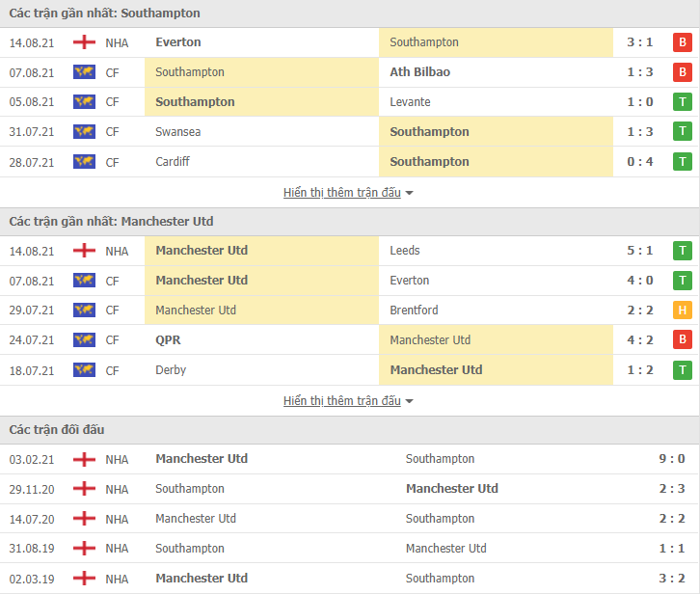Click world flag icon for Derby match

[x=84, y=370]
